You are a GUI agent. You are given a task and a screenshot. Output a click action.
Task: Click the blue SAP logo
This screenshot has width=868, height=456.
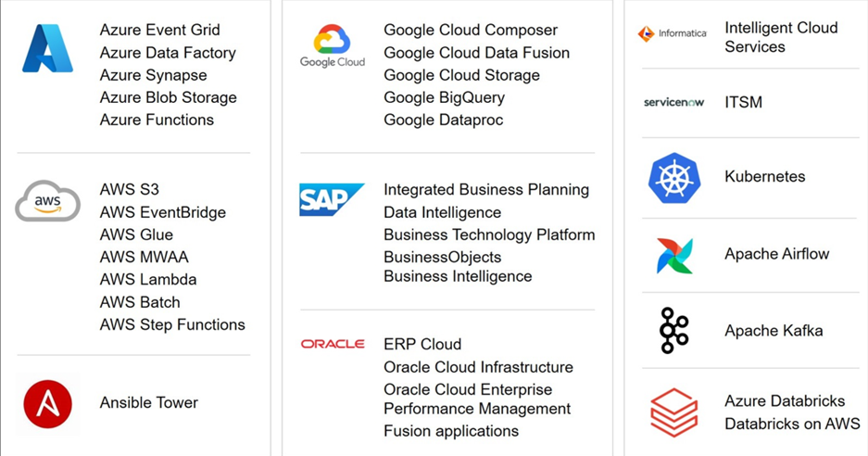click(331, 200)
